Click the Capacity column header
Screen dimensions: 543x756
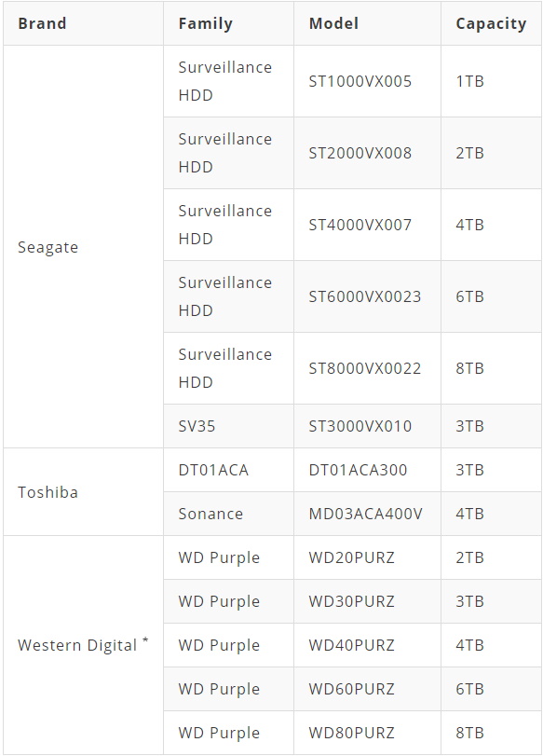pyautogui.click(x=491, y=23)
